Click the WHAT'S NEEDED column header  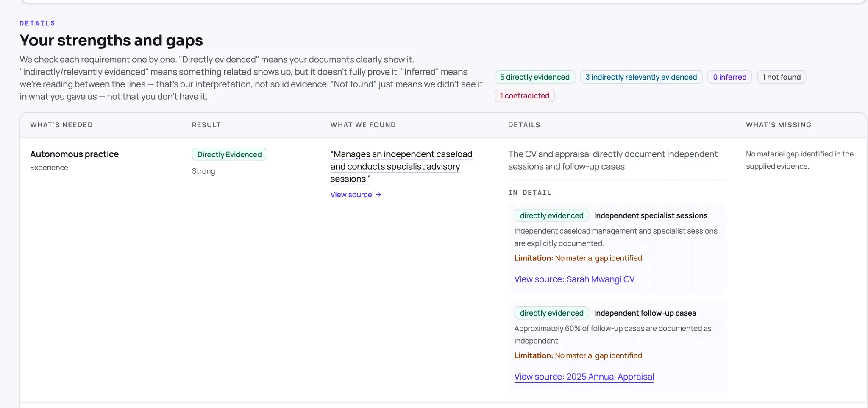(x=61, y=125)
